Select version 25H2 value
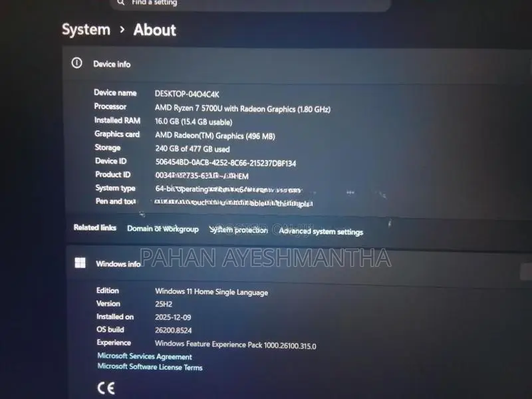This screenshot has height=399, width=532. [x=164, y=304]
